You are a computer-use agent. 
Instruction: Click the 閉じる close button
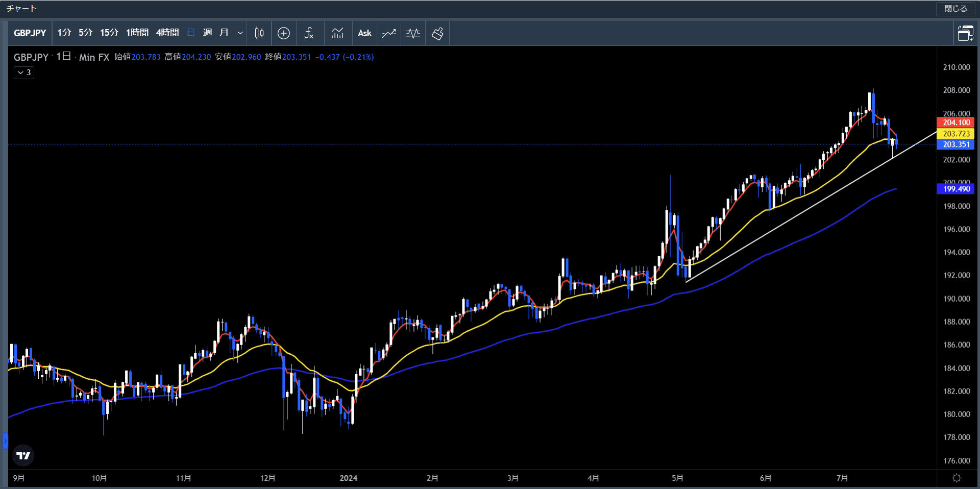[x=955, y=9]
